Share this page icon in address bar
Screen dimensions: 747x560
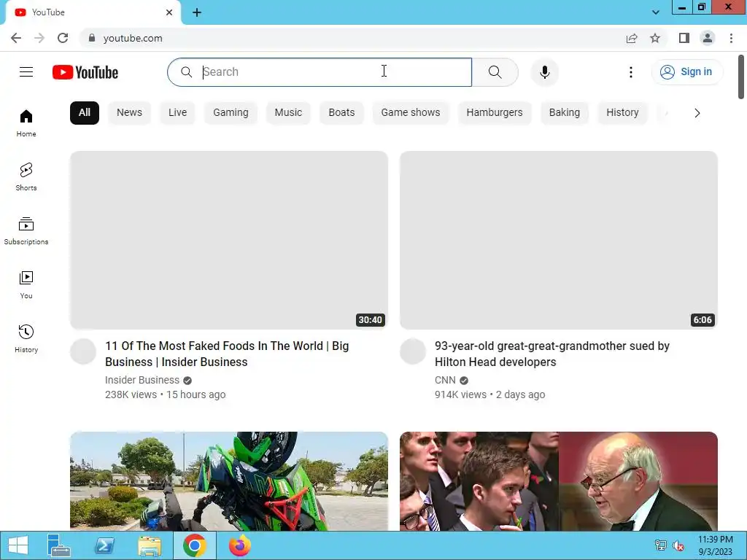632,38
